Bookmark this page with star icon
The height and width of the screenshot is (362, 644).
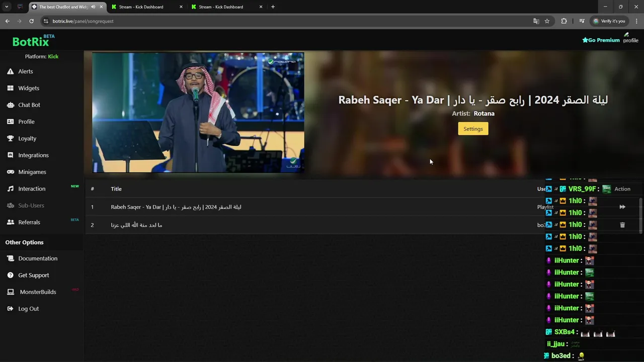[547, 21]
